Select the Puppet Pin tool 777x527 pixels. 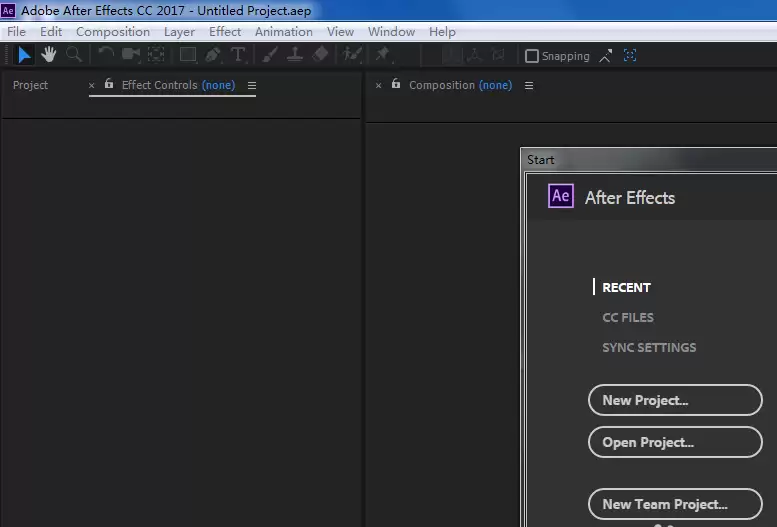(x=383, y=54)
